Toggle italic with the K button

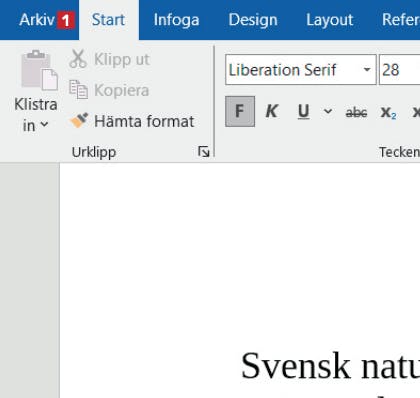(x=272, y=111)
